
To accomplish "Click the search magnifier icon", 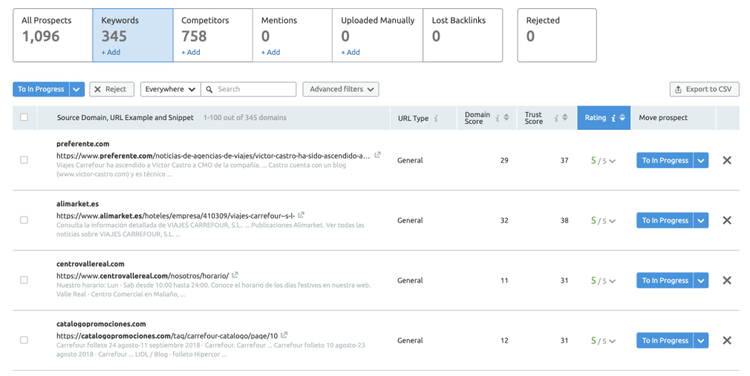I will [209, 89].
